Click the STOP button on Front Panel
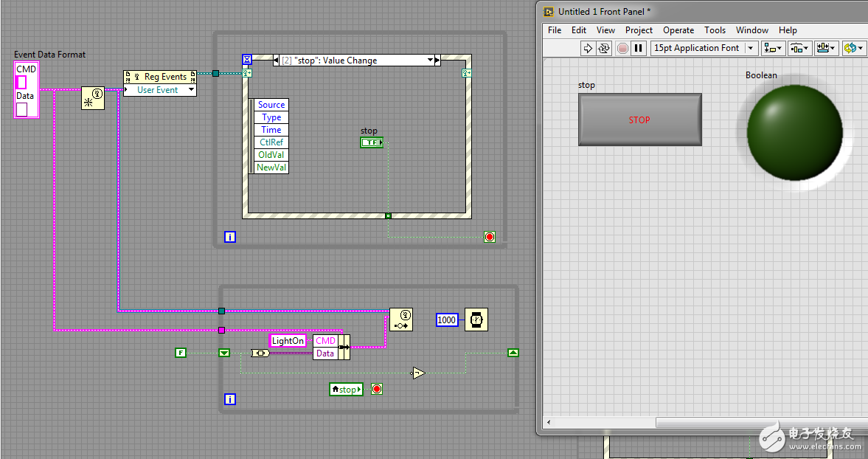868x459 pixels. [x=640, y=120]
